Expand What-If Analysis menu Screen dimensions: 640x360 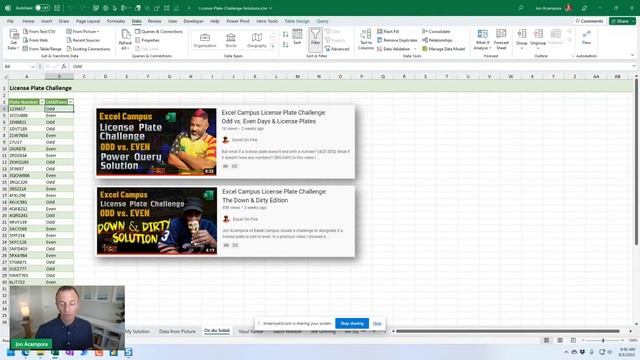[482, 40]
